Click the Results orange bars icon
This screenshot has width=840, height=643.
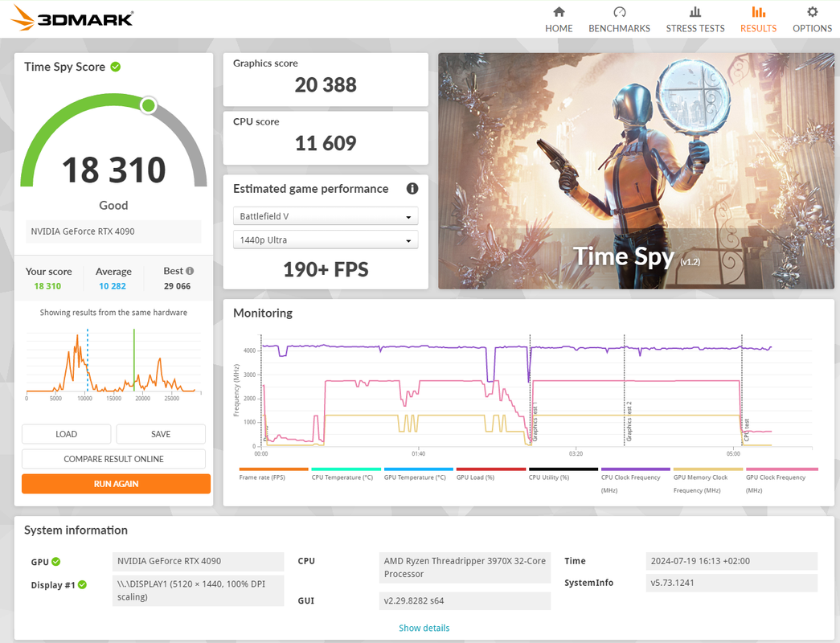pos(758,12)
